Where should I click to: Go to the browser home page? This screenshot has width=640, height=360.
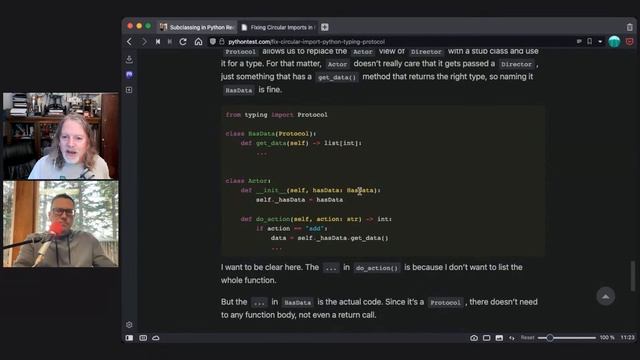point(198,42)
